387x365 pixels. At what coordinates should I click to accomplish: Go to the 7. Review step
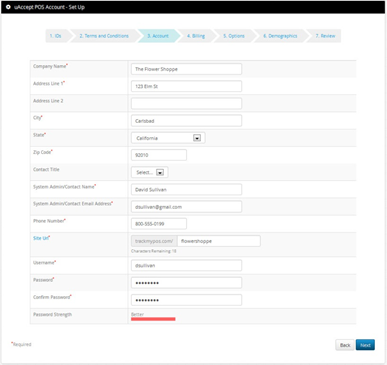point(325,36)
